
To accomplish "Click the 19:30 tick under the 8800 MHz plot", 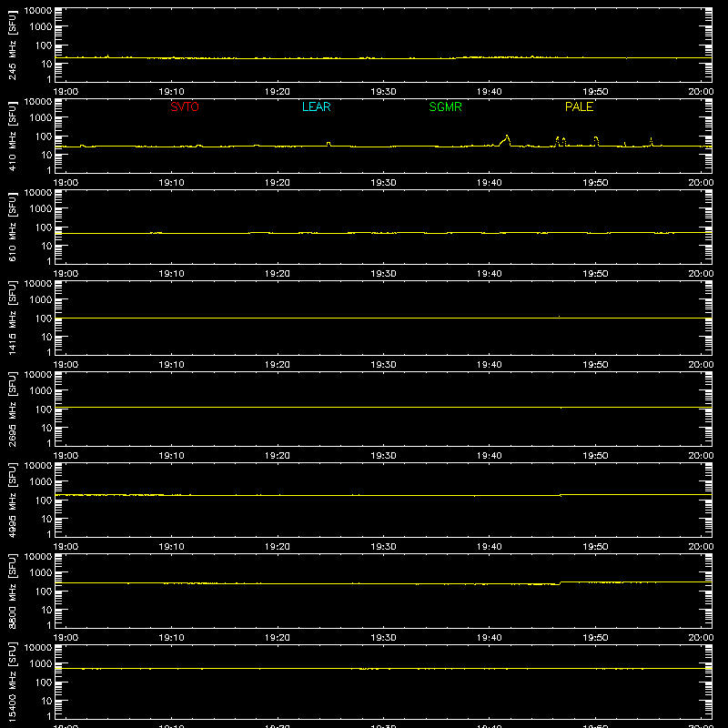I will [x=383, y=638].
